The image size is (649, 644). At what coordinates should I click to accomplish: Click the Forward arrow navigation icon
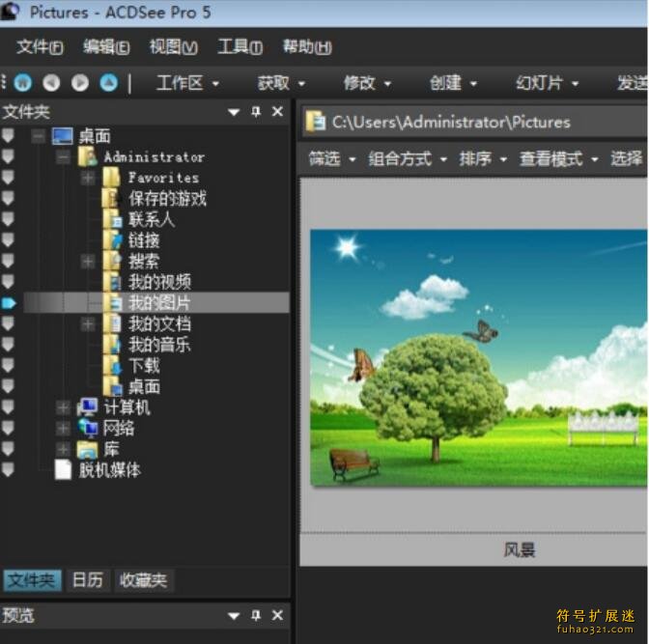80,83
